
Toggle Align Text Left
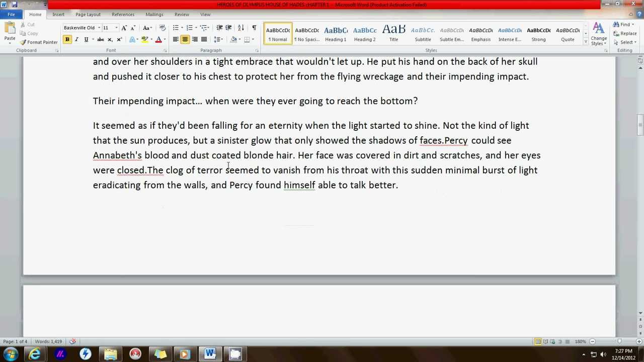click(x=176, y=39)
